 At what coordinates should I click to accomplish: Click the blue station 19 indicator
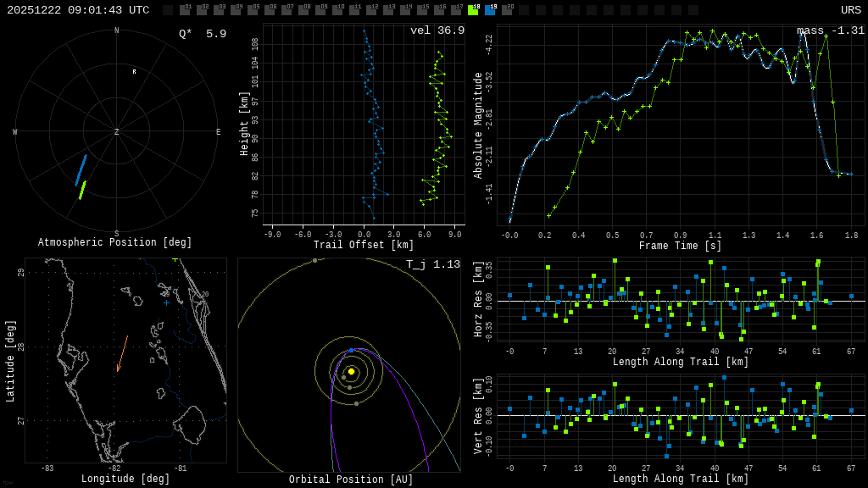[490, 10]
